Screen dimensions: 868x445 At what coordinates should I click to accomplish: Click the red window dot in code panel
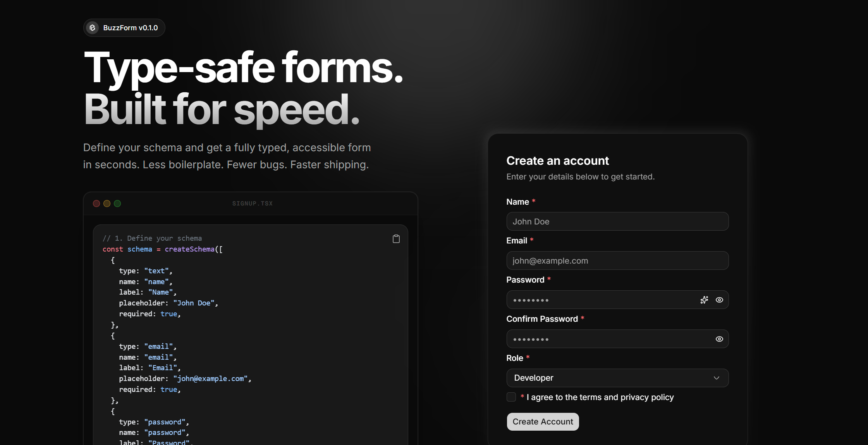pos(96,204)
